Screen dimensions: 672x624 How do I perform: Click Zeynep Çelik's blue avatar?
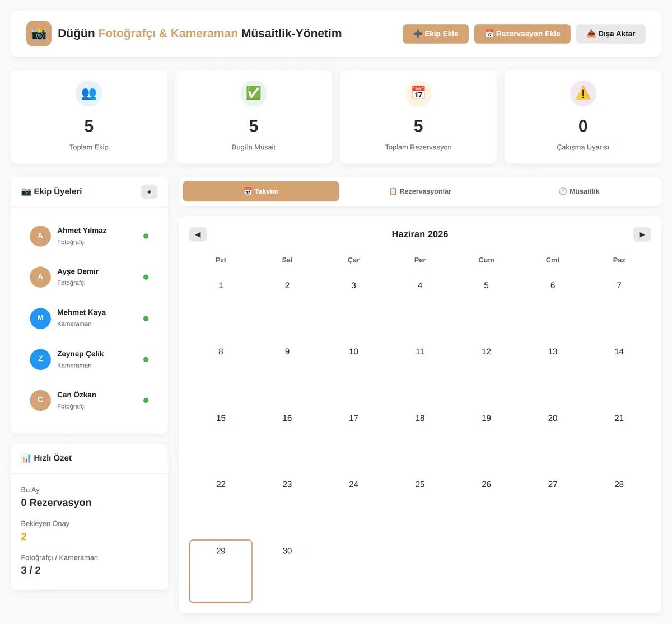[x=40, y=359]
